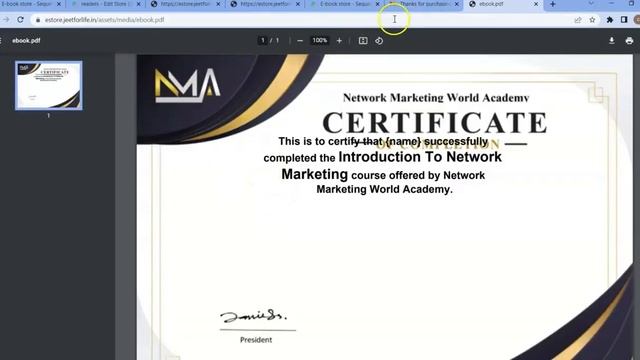The height and width of the screenshot is (360, 640).
Task: Click the PDF page number field
Action: (x=262, y=40)
